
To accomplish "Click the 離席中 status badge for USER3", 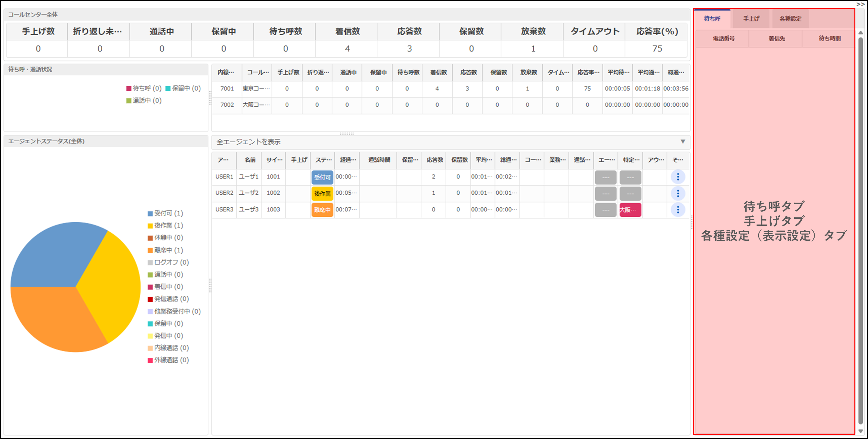I will pos(322,210).
